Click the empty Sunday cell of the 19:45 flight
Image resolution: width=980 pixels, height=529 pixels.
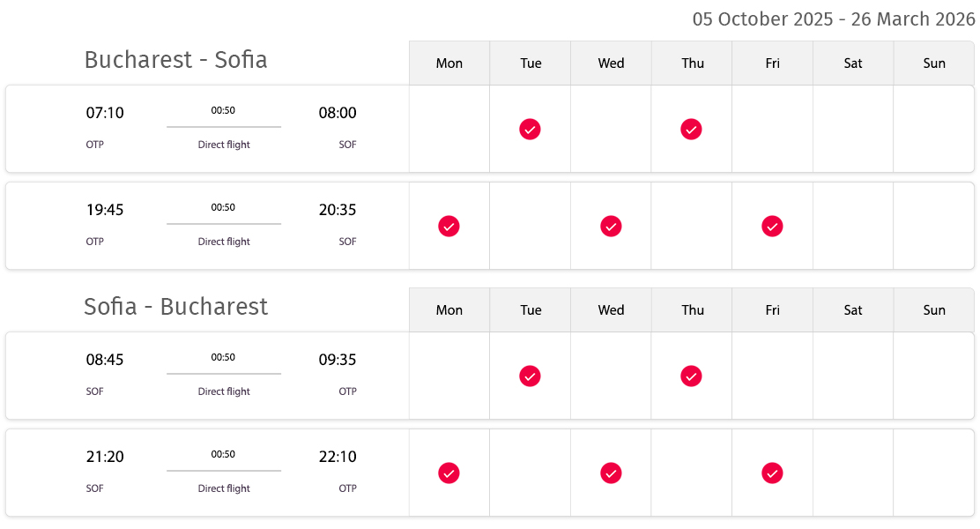934,227
